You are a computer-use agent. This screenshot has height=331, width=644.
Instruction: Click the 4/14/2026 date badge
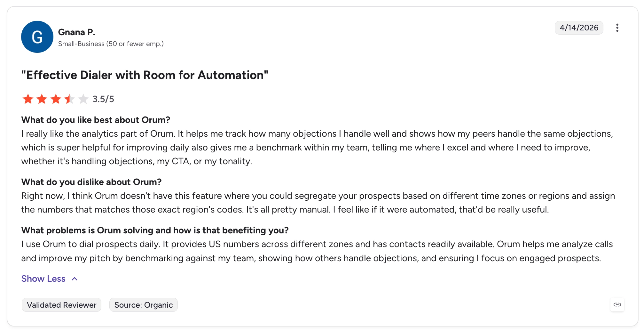(x=579, y=28)
